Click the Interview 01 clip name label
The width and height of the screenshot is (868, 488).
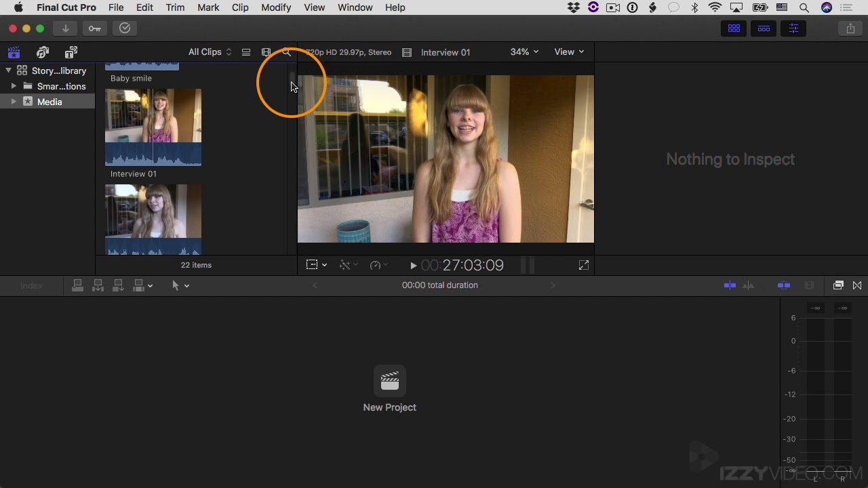point(133,174)
